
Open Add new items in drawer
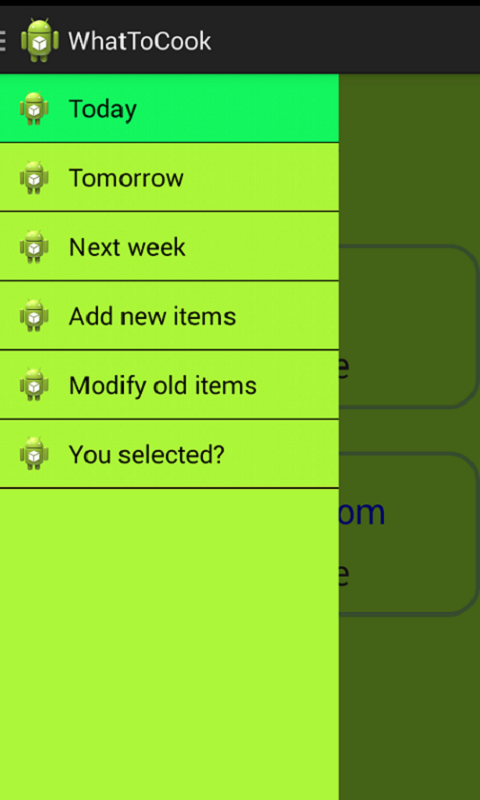click(169, 315)
